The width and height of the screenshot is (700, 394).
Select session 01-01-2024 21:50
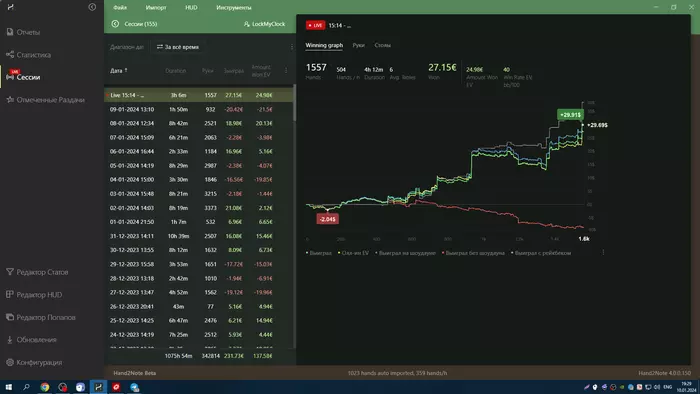(x=199, y=222)
